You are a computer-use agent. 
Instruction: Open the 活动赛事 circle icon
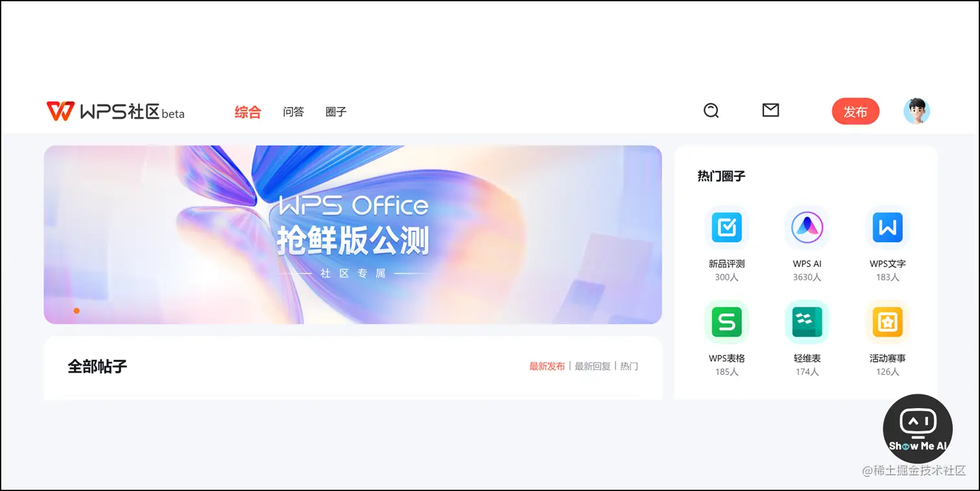[x=887, y=322]
